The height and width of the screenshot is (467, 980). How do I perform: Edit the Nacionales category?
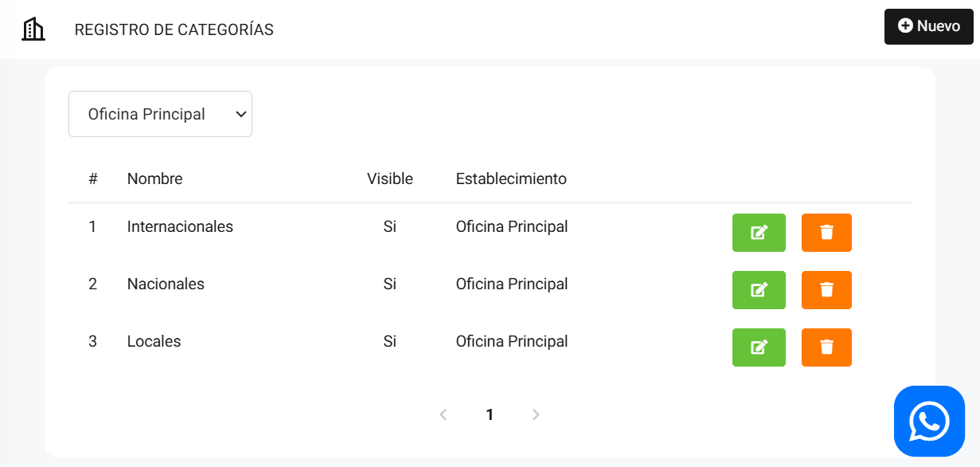[759, 290]
